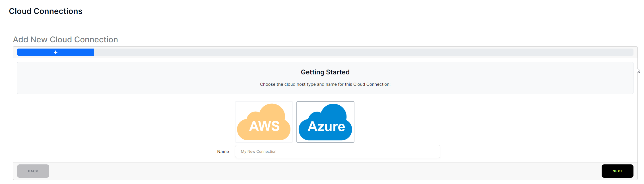Choose the Azure cloud host option
This screenshot has width=644, height=184.
click(x=325, y=122)
